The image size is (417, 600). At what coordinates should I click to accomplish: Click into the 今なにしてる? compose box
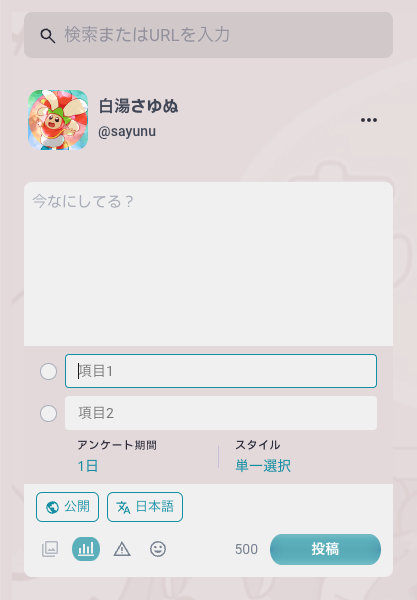pos(208,264)
